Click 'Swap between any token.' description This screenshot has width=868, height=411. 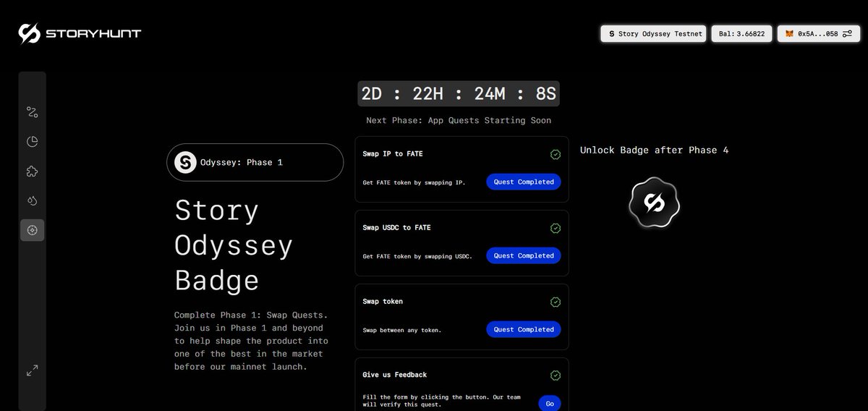click(402, 330)
